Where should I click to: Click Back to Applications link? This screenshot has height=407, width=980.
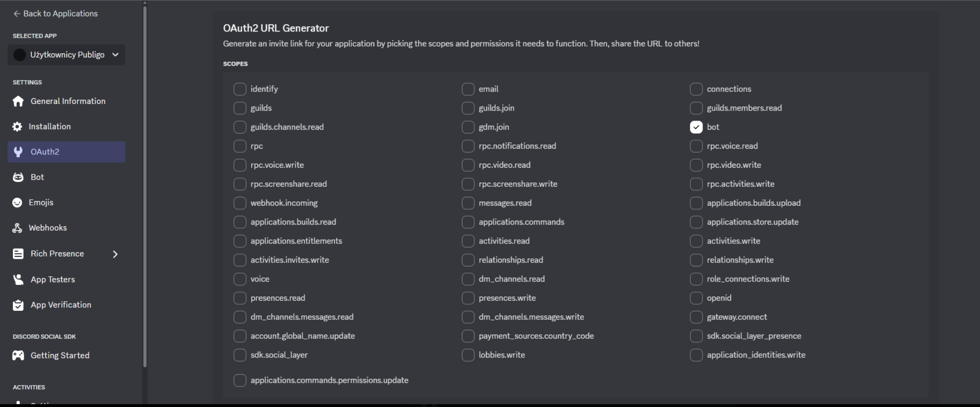click(x=55, y=13)
